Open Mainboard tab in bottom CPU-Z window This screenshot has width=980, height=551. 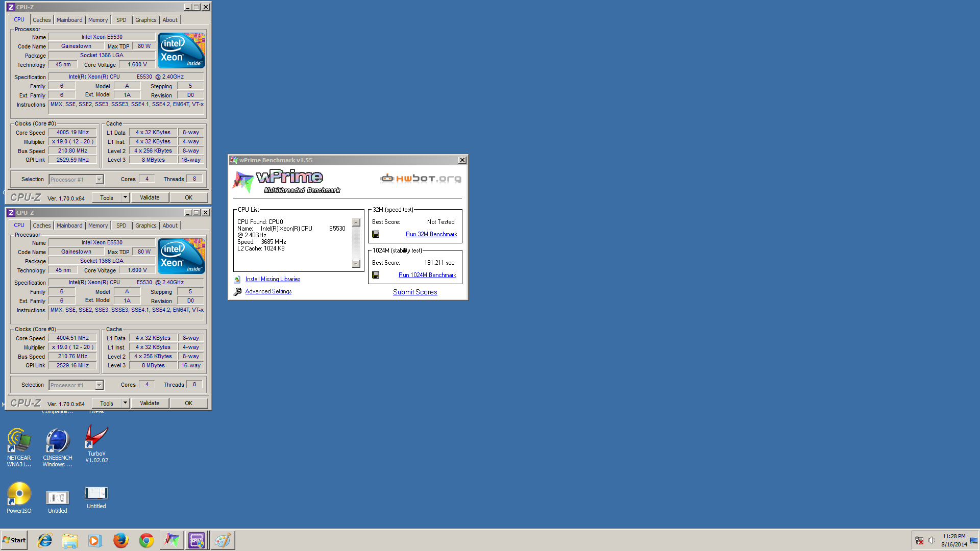[x=69, y=226]
